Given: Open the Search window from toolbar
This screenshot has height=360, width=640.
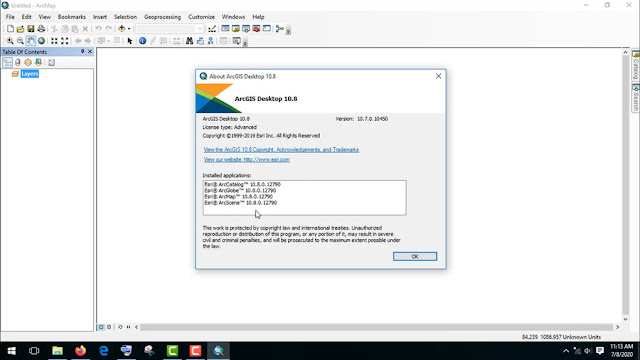Looking at the screenshot, I should [246, 29].
